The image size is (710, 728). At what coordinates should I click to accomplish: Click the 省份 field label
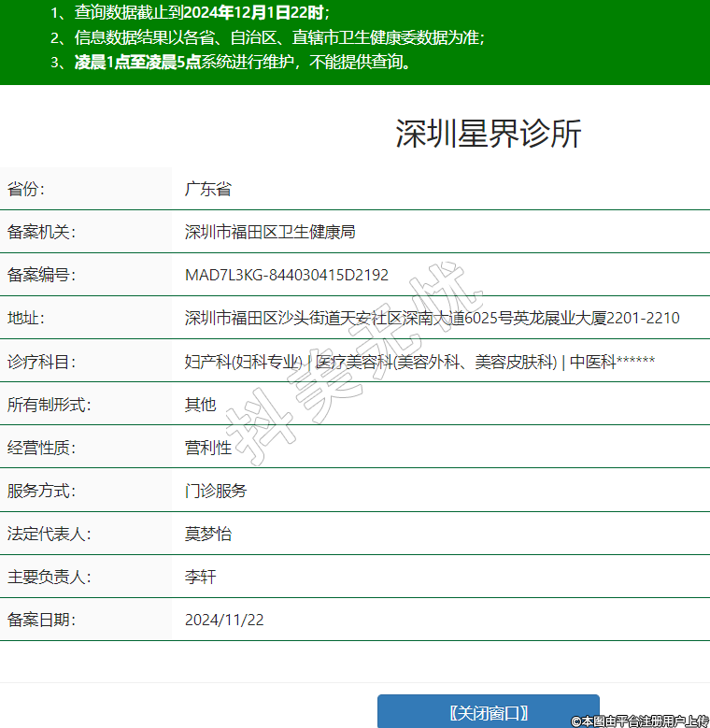(26, 189)
